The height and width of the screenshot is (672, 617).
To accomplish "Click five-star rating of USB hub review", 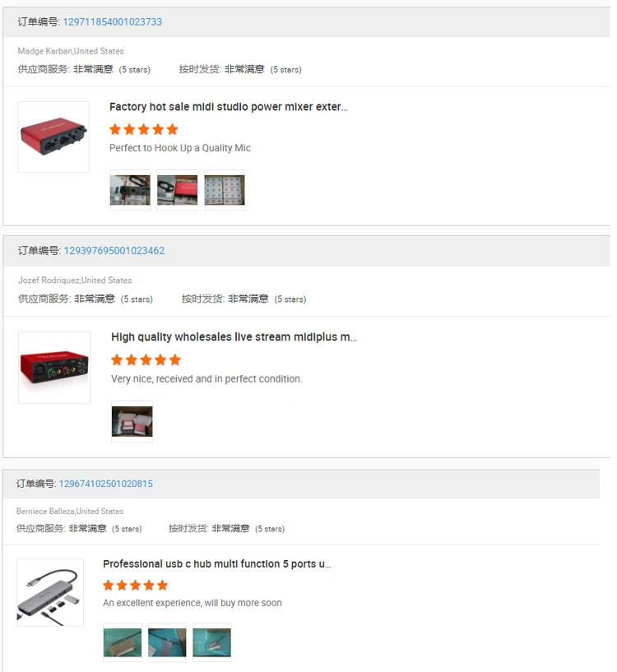I will click(136, 586).
